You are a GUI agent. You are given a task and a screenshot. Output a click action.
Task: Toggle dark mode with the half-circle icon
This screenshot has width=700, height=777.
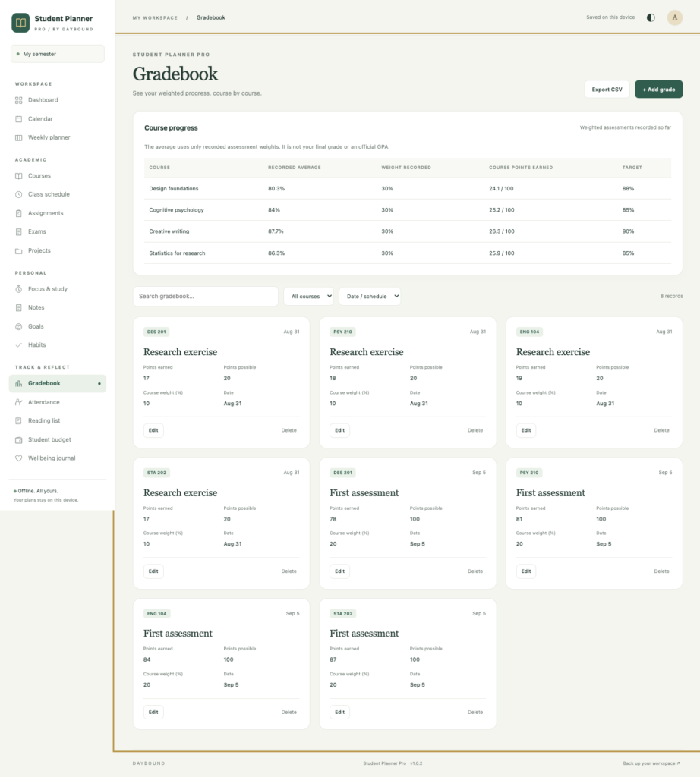(651, 18)
